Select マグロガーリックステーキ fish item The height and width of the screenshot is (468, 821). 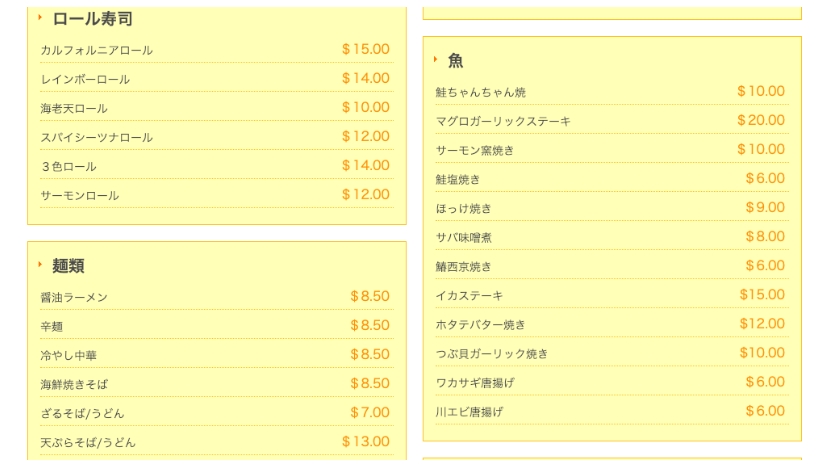click(503, 121)
